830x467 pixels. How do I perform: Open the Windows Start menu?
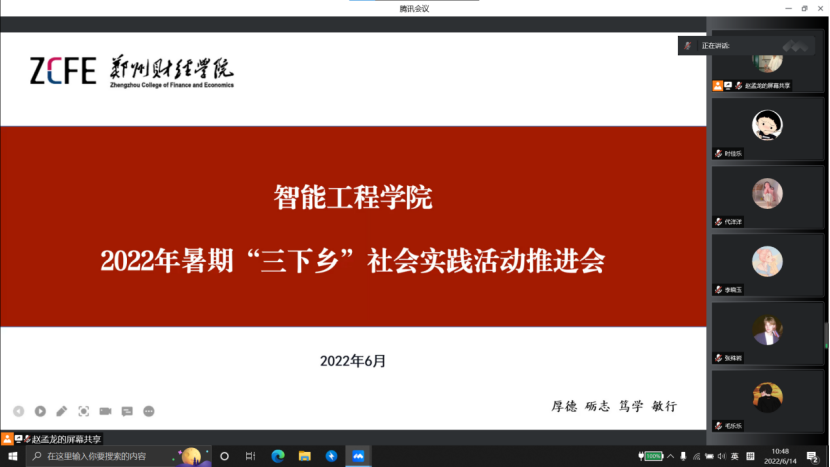13,456
